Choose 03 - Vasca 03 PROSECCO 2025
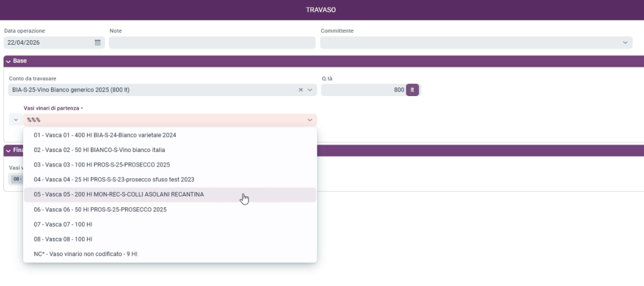This screenshot has height=286, width=644. [x=170, y=165]
